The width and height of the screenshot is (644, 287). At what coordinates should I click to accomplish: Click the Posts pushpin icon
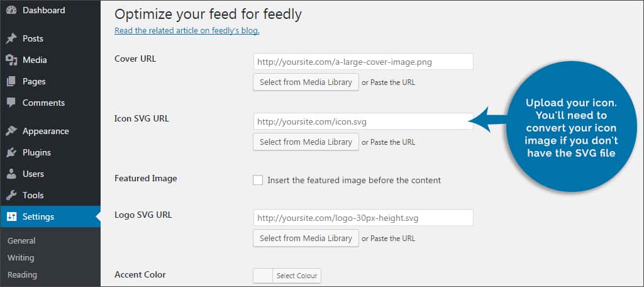(11, 38)
